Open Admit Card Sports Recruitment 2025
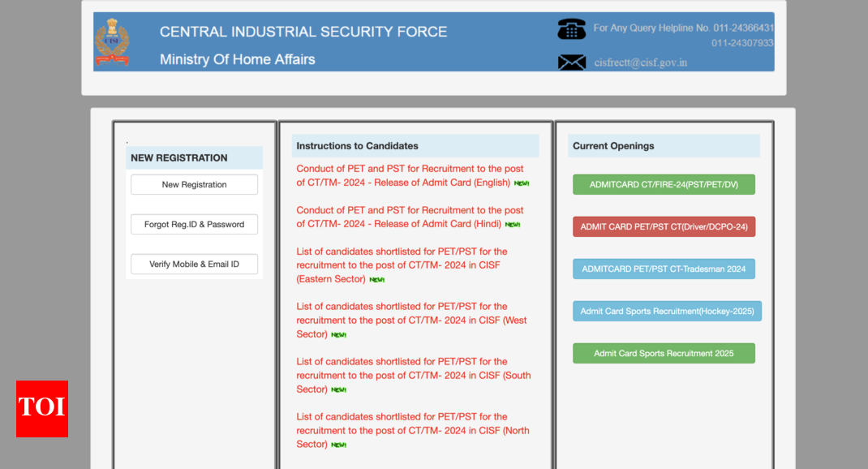Viewport: 868px width, 469px height. pos(664,353)
